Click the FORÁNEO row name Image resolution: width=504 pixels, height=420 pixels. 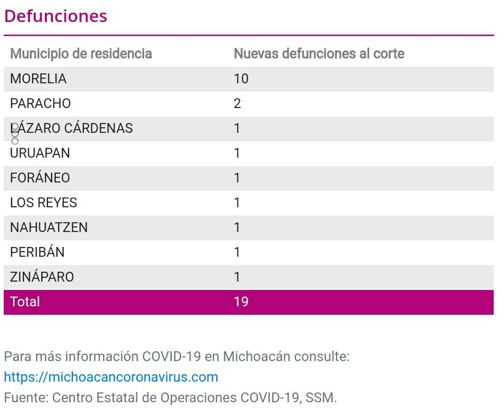(40, 178)
